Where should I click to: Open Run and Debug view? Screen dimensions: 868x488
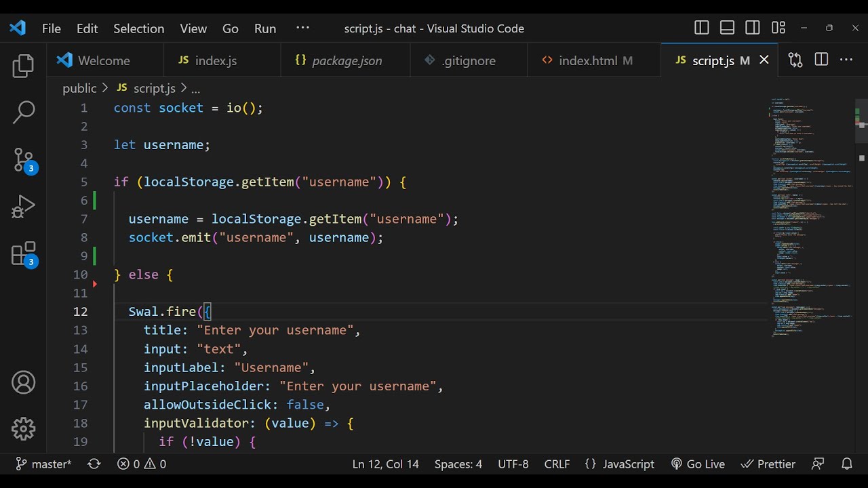click(x=23, y=207)
